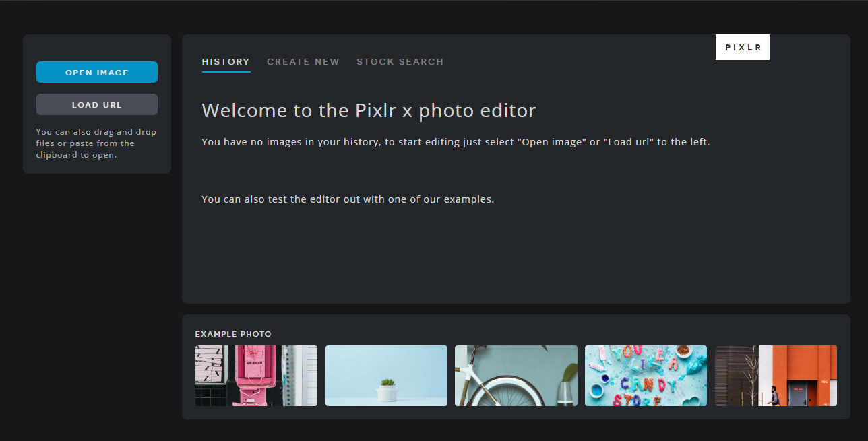Switch to the History tab

click(x=226, y=62)
